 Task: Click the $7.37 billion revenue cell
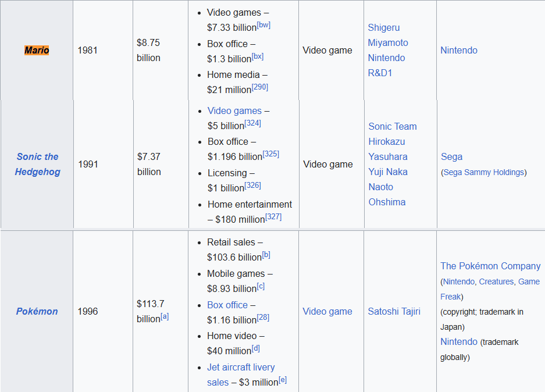(161, 165)
